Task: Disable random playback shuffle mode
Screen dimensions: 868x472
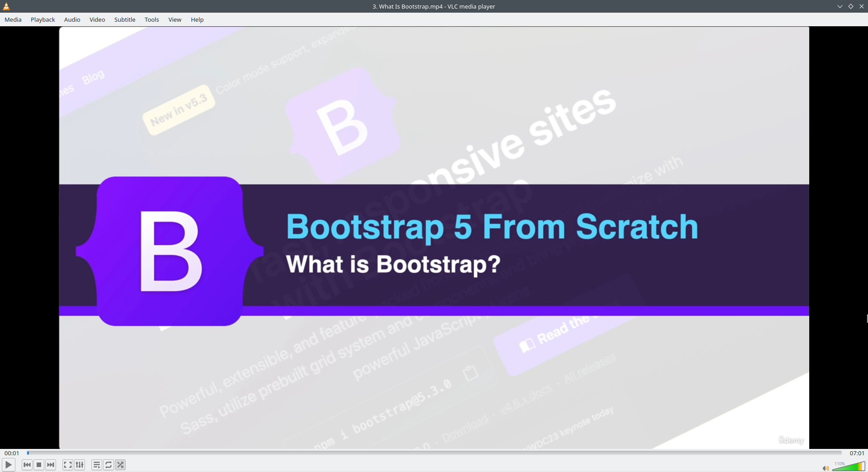Action: click(120, 464)
